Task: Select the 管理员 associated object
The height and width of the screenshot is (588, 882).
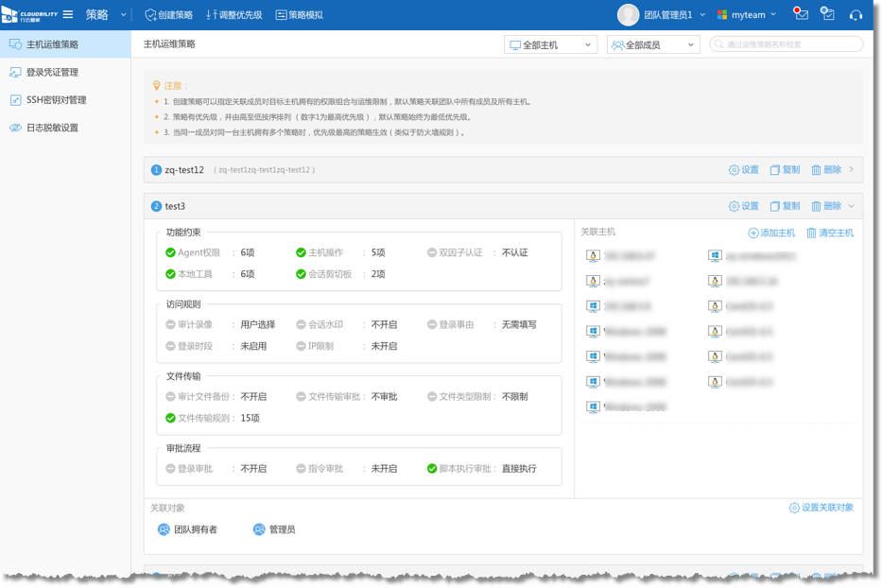Action: [x=274, y=529]
